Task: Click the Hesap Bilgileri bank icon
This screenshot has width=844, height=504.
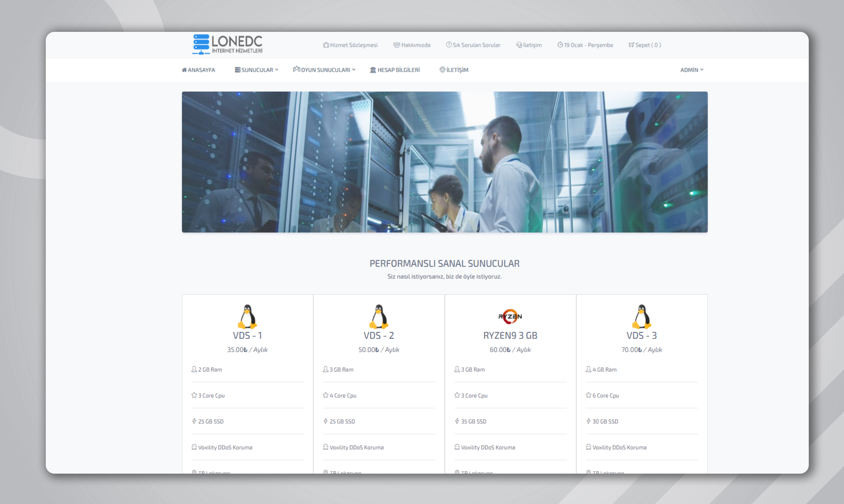Action: tap(373, 70)
